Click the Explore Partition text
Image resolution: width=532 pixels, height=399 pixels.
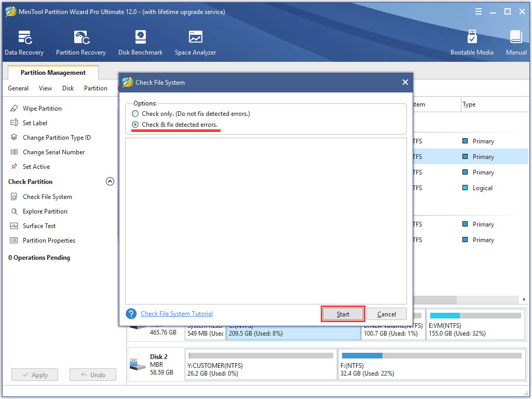[45, 211]
